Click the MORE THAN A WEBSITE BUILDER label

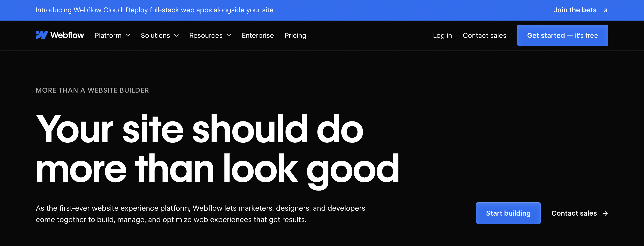click(x=92, y=90)
